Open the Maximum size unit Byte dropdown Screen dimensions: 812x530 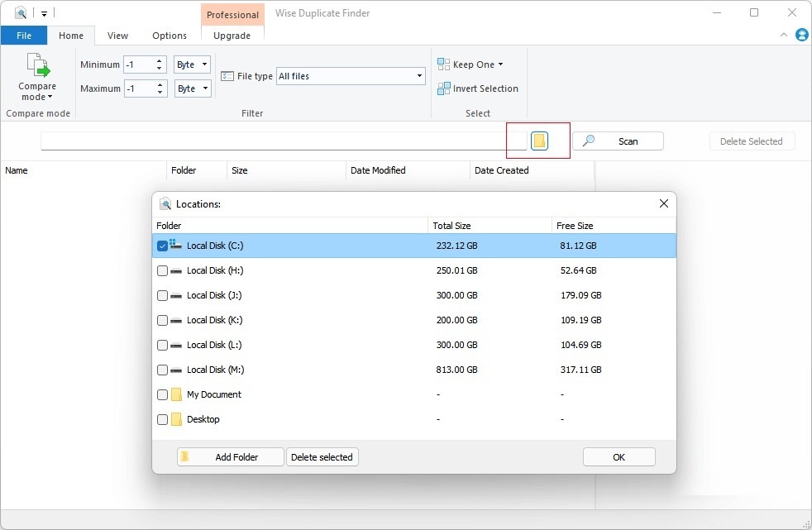tap(193, 88)
